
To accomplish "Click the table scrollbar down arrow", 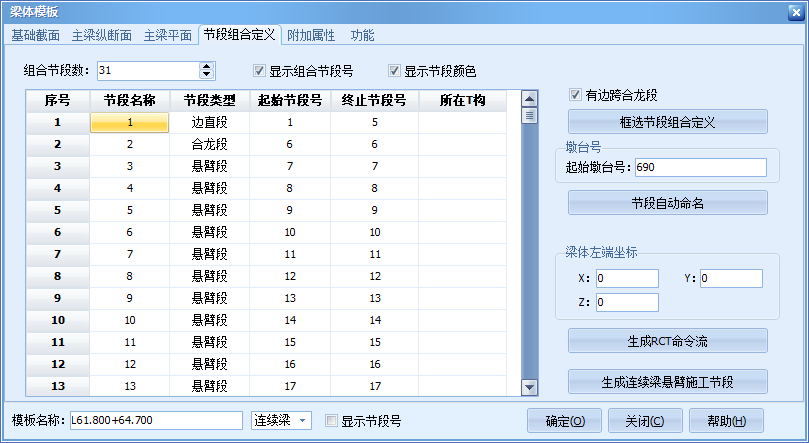I will 529,387.
